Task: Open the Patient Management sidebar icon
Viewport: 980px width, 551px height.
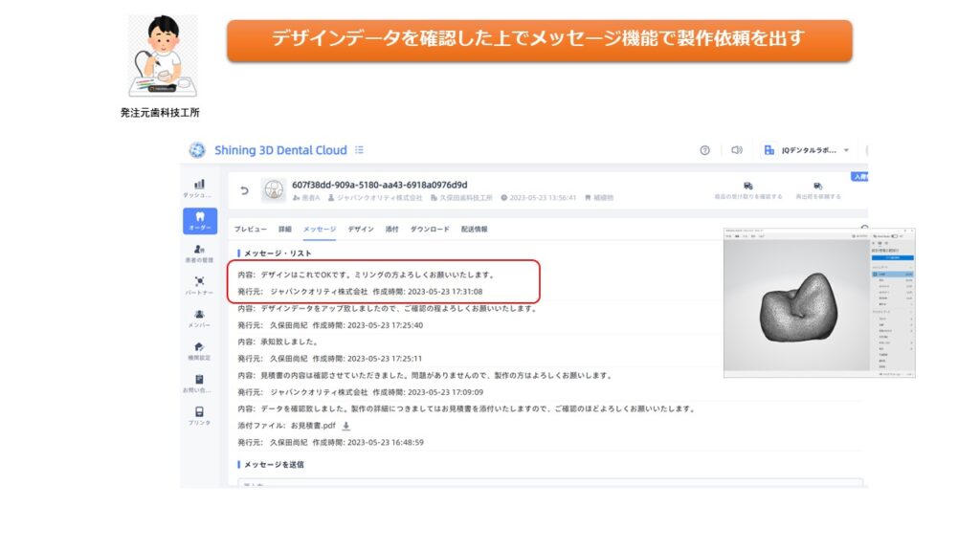Action: (x=199, y=252)
